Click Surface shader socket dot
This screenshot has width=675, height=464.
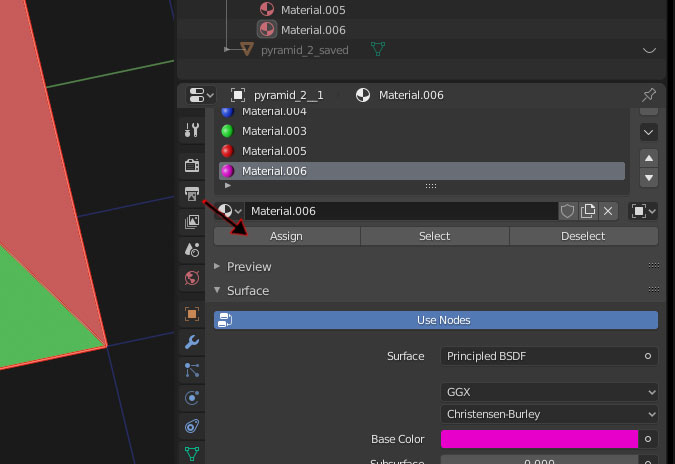tap(648, 356)
